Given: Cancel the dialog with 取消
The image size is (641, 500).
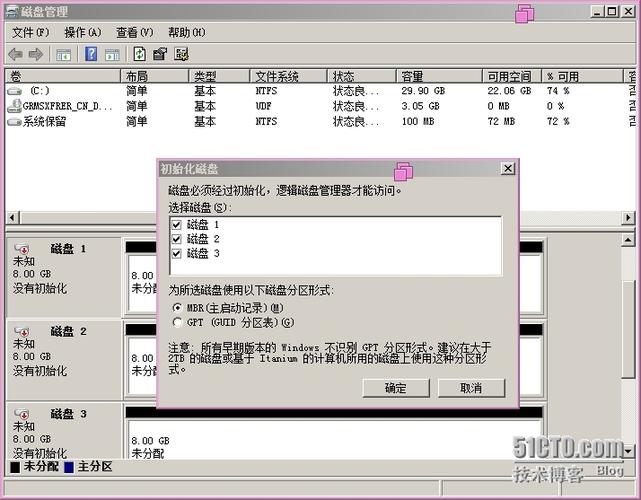Looking at the screenshot, I should 471,388.
